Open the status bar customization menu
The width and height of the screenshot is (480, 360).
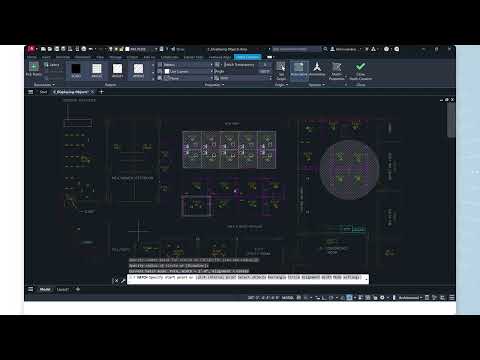452,297
